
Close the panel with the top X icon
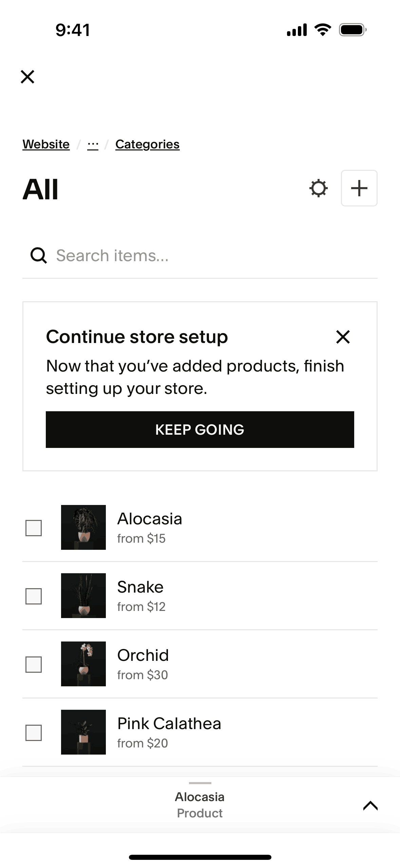[27, 77]
